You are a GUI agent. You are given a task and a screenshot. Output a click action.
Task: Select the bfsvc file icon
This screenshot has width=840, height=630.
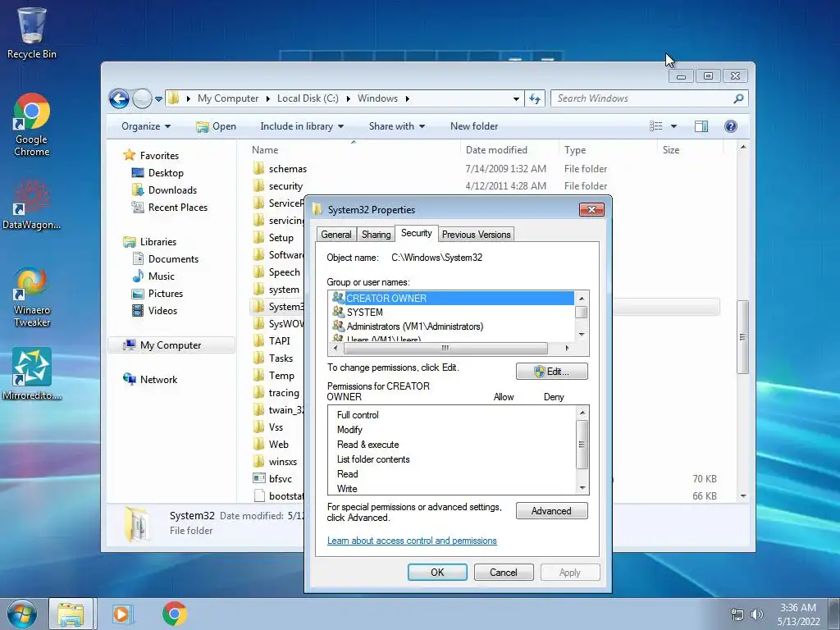(259, 478)
